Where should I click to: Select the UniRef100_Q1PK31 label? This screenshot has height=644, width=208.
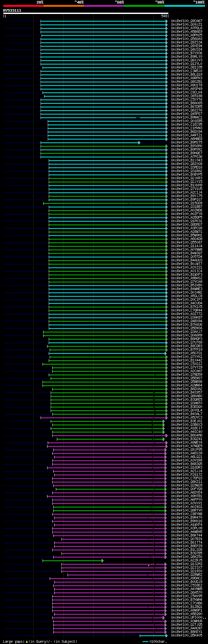click(187, 221)
